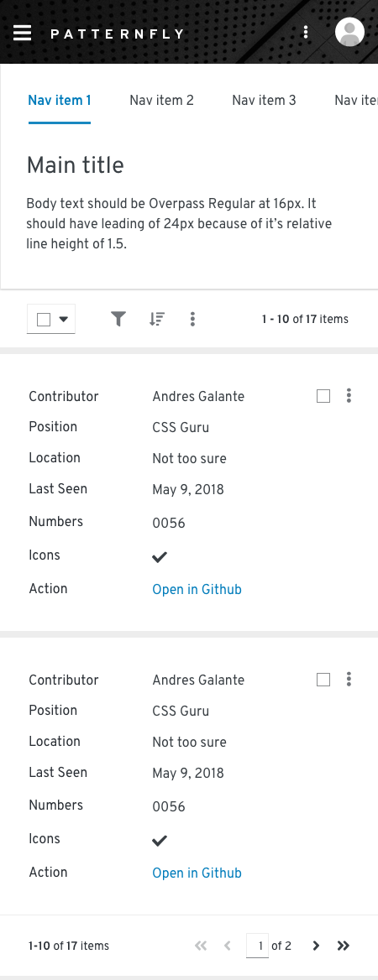378x980 pixels.
Task: Open in Github link of first card
Action: 197,589
